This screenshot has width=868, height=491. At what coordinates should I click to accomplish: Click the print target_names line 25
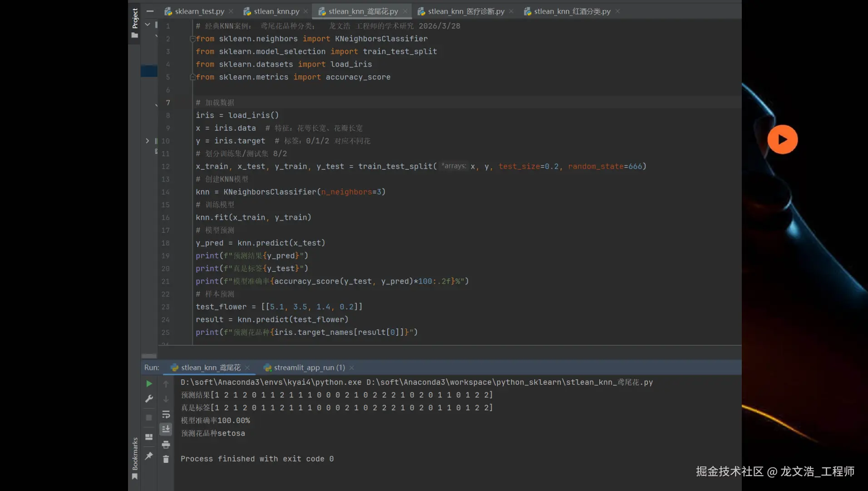(x=306, y=332)
